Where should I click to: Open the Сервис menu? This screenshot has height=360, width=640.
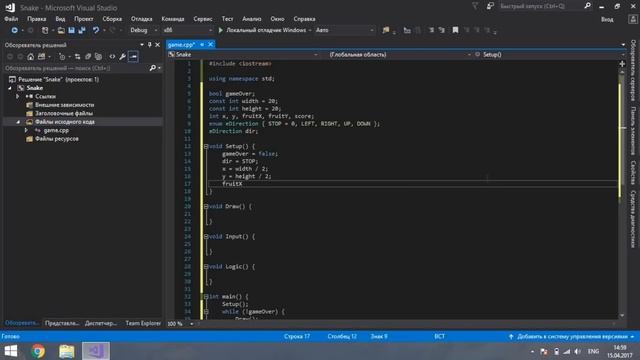[x=203, y=19]
